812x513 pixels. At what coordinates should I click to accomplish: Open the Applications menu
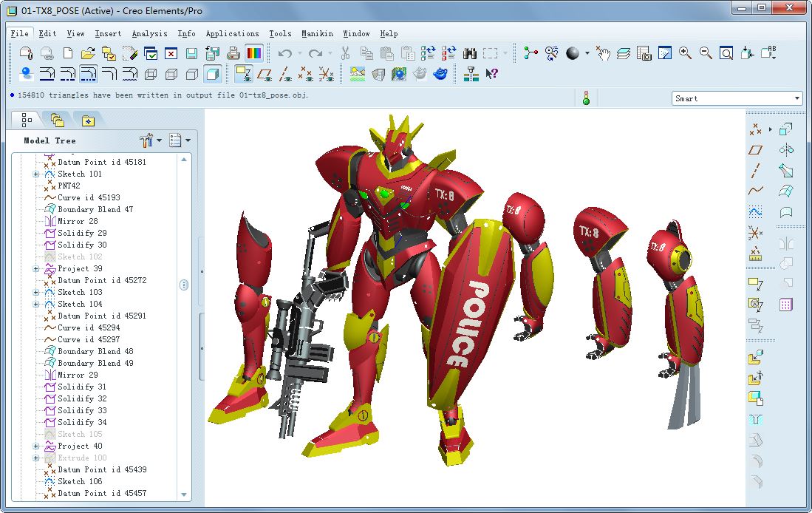[233, 34]
